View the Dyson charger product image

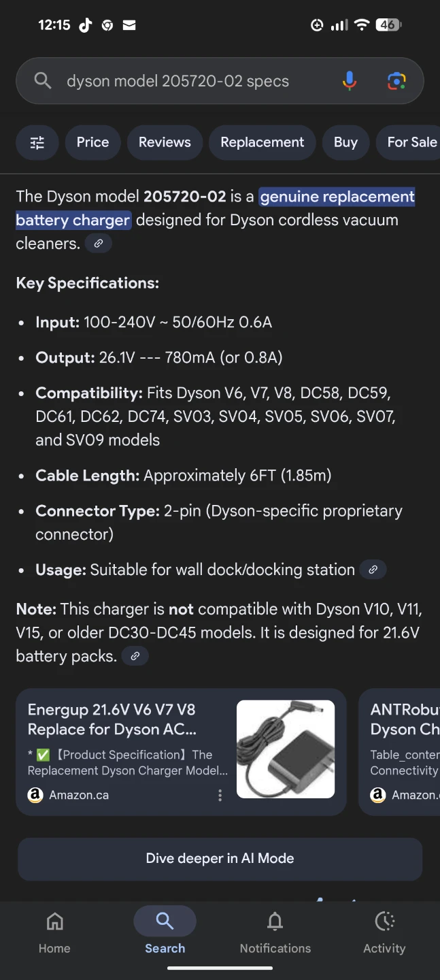point(286,749)
